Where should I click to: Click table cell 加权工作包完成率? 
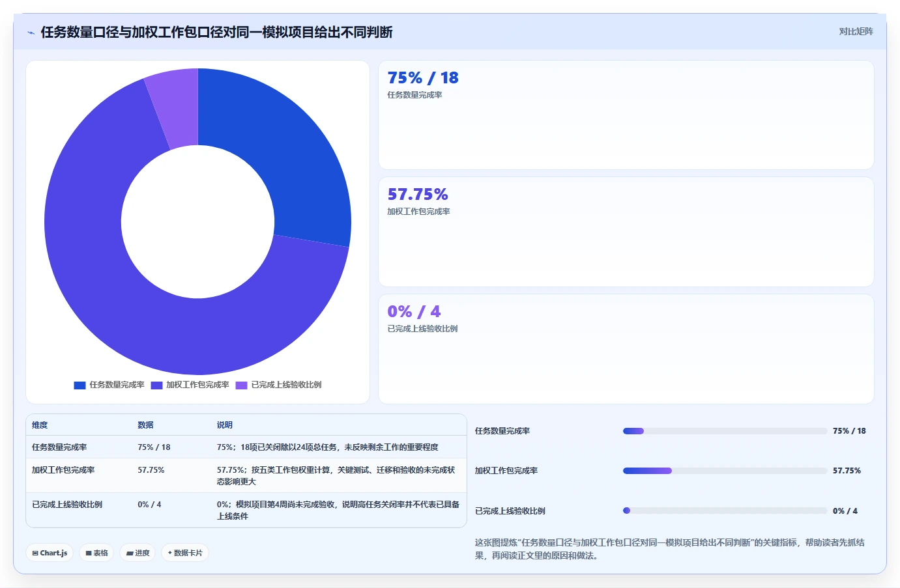pos(63,470)
